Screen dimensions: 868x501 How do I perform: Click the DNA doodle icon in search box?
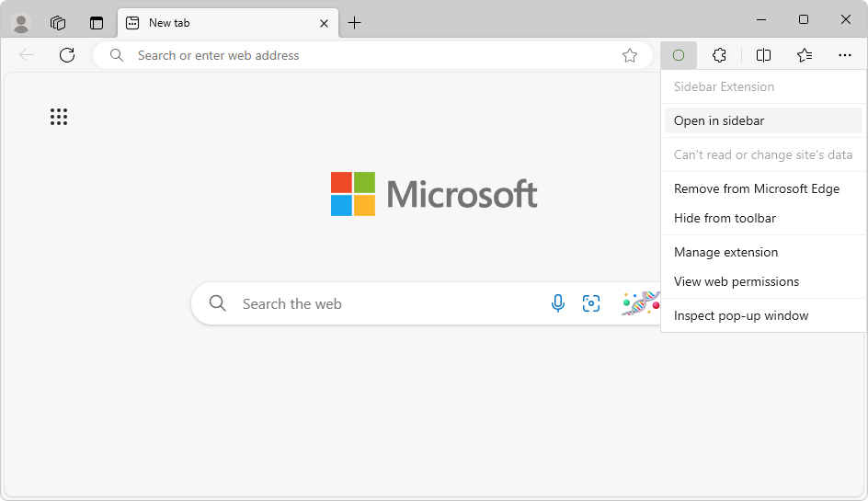tap(641, 303)
